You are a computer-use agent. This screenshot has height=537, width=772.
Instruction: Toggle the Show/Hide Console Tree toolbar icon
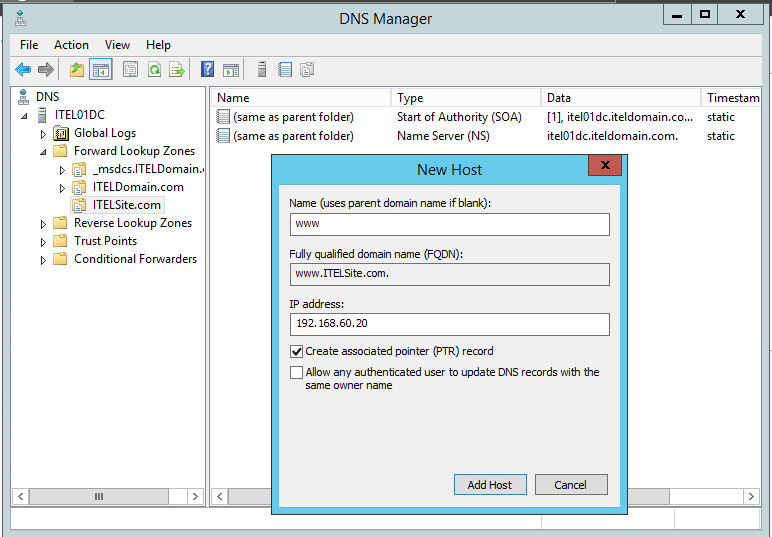pos(101,70)
